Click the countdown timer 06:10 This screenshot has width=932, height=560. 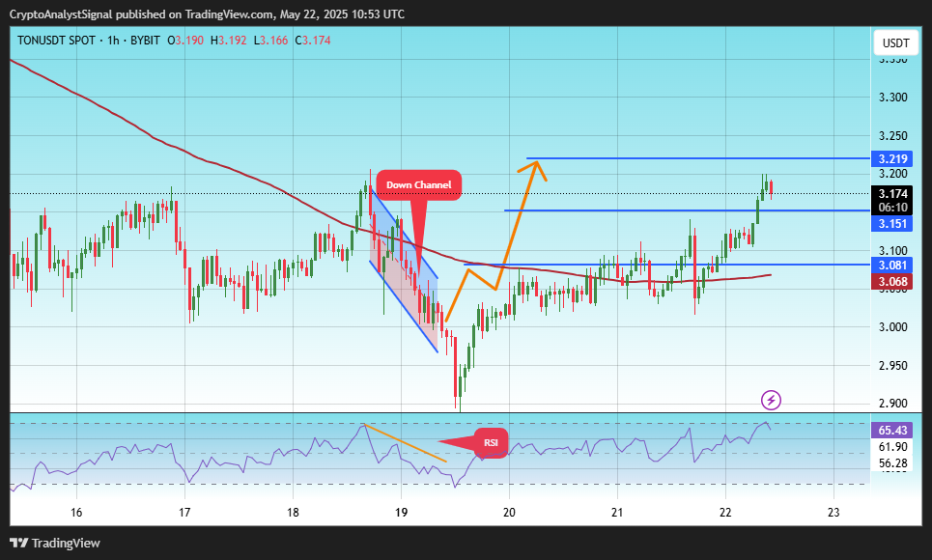pyautogui.click(x=892, y=208)
